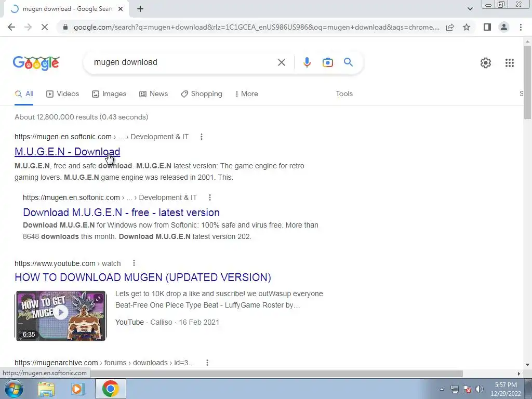Open options for second softonic result

[x=210, y=197]
